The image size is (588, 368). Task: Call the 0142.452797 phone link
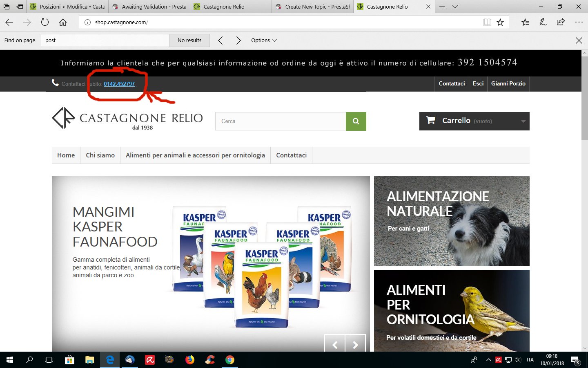click(119, 84)
